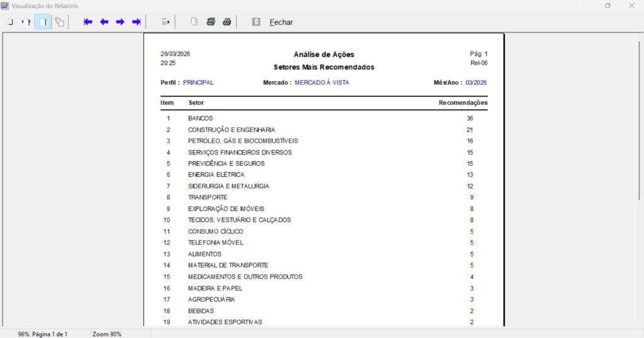Print the report with printer icon
644x338 pixels.
227,22
